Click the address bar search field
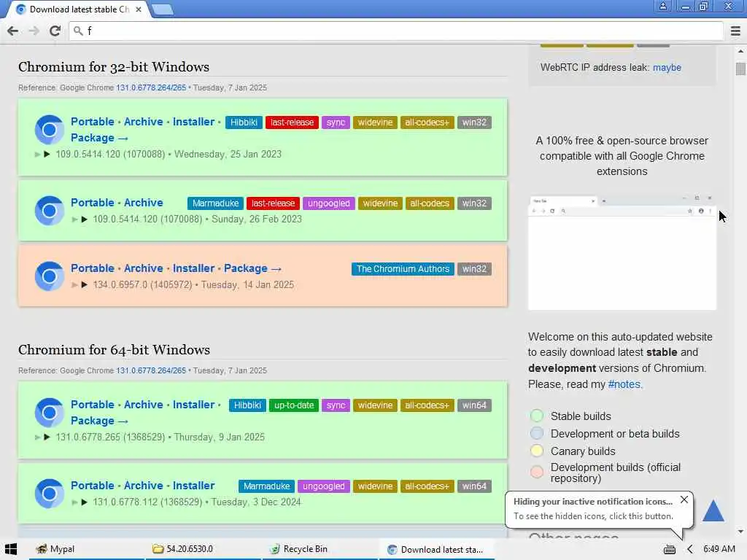The image size is (747, 560). [396, 31]
